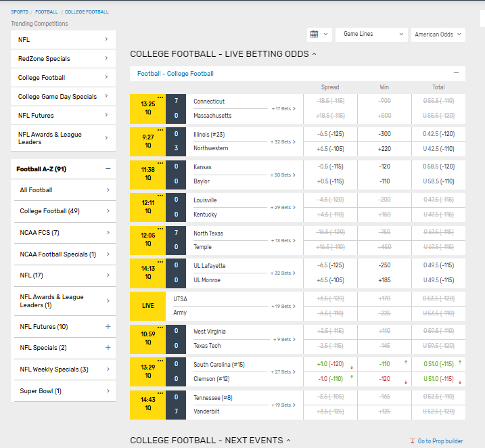Click the arrow next to RedZone Specials
Viewport: 485px width, 448px height.
(x=106, y=59)
